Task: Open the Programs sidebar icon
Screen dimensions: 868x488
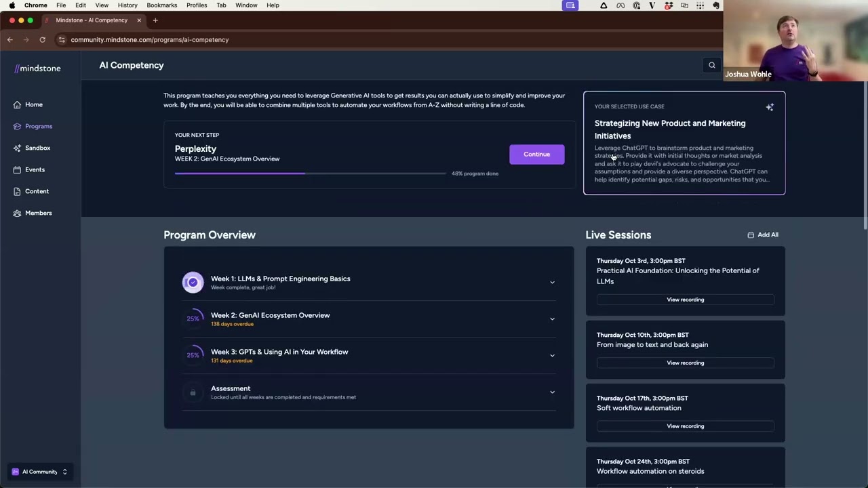Action: tap(17, 126)
